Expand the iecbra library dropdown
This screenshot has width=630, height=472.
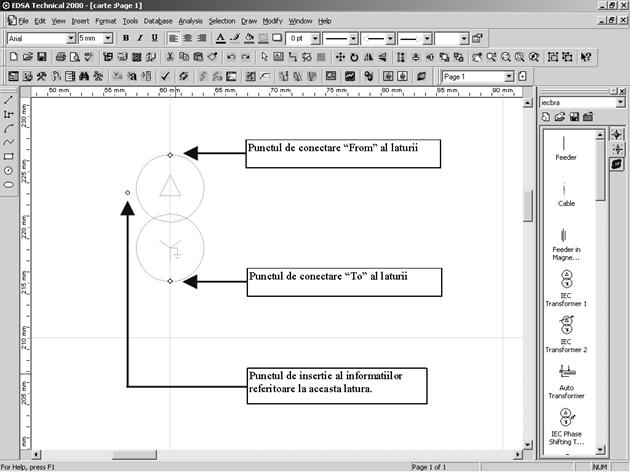click(x=621, y=102)
